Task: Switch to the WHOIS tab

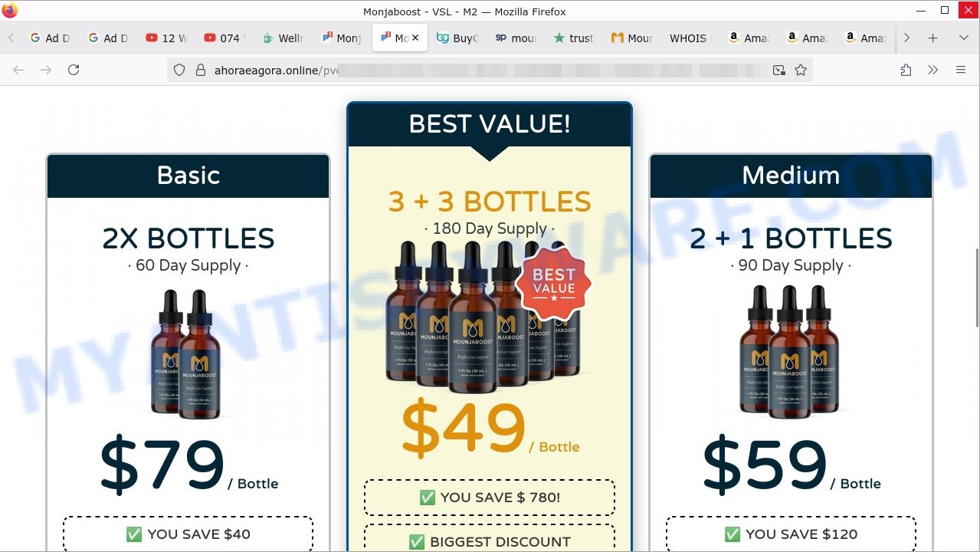Action: pyautogui.click(x=688, y=38)
